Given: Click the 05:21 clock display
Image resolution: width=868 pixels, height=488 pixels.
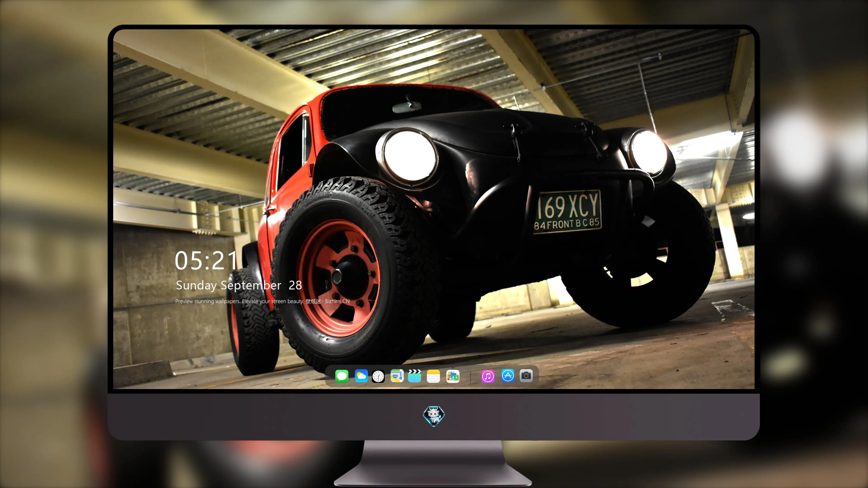Looking at the screenshot, I should coord(206,260).
